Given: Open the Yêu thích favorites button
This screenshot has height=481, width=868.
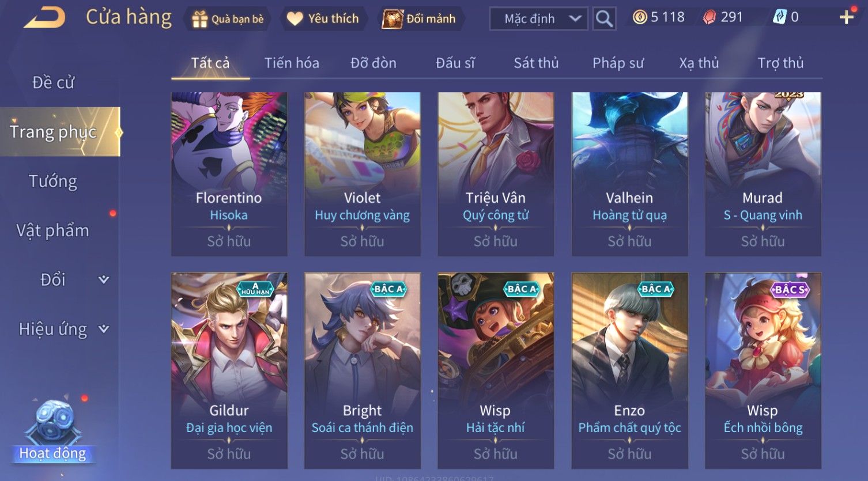Looking at the screenshot, I should click(x=323, y=19).
